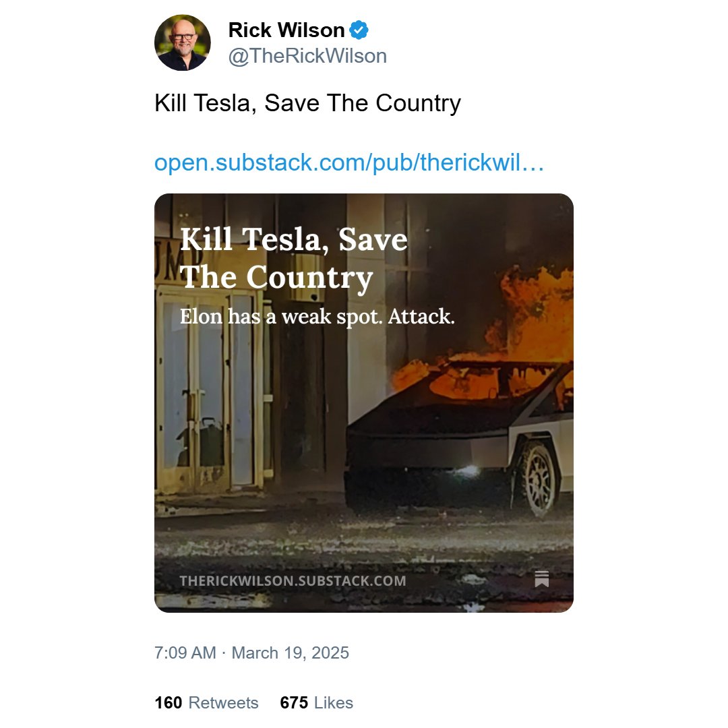Image resolution: width=728 pixels, height=728 pixels.
Task: Follow the open.substack.com article link
Action: point(349,163)
